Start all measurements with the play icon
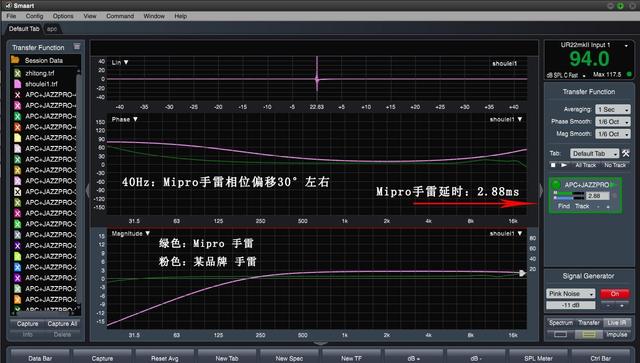The width and height of the screenshot is (640, 363). (564, 165)
